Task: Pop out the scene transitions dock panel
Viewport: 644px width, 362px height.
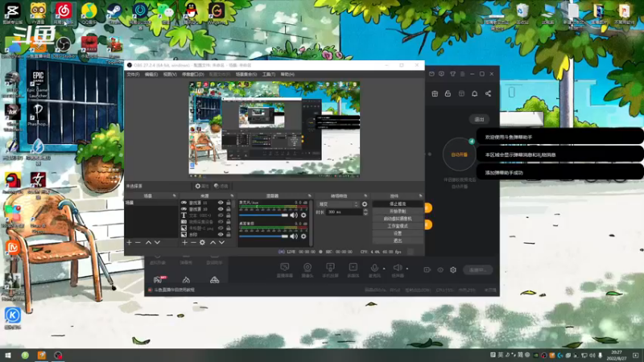Action: [365, 195]
